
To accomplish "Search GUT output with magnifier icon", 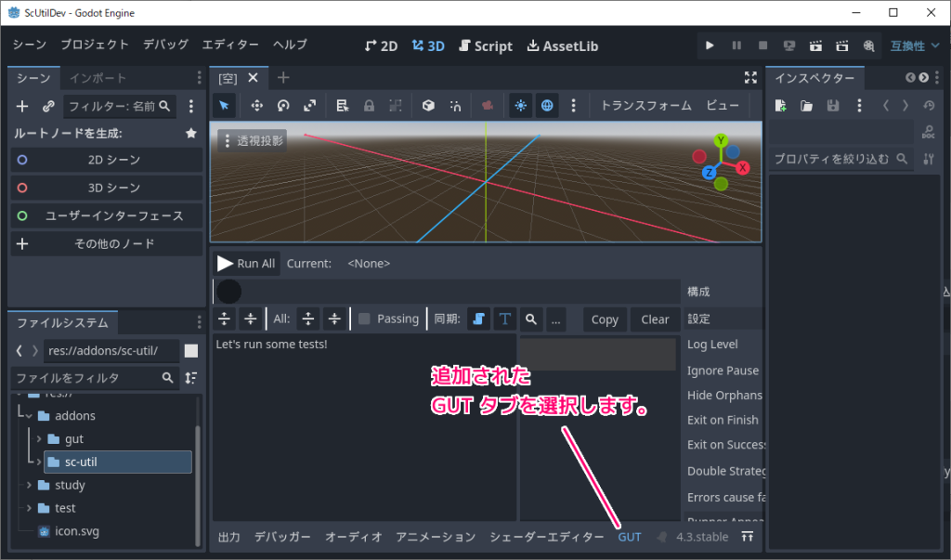I will pos(530,319).
